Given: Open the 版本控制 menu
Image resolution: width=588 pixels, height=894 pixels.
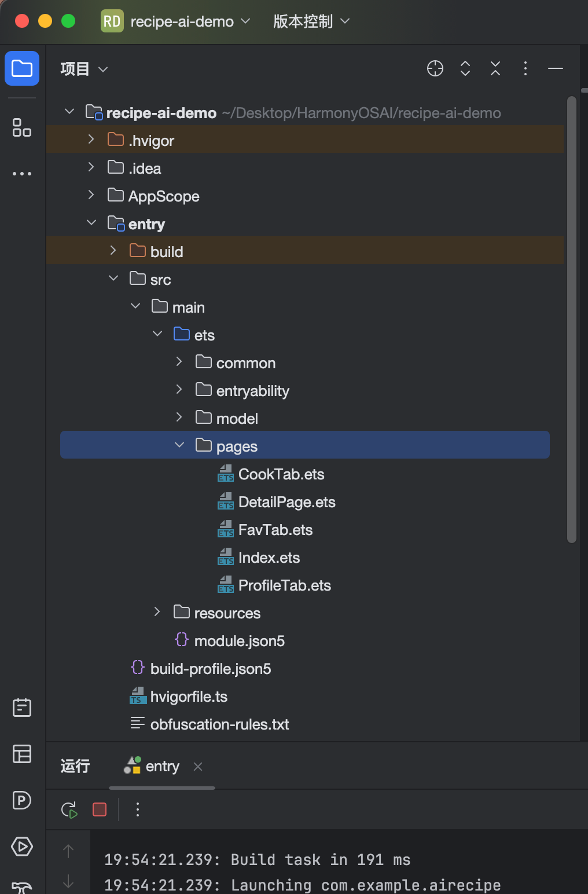Looking at the screenshot, I should 311,21.
